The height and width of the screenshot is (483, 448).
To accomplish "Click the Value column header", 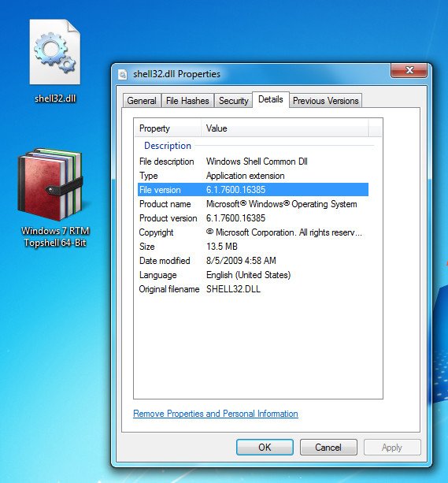I will (285, 128).
